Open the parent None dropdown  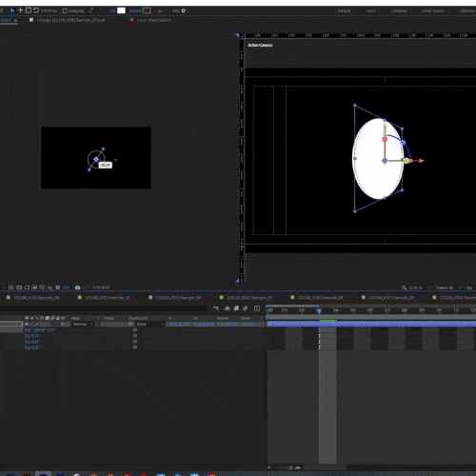coord(149,324)
